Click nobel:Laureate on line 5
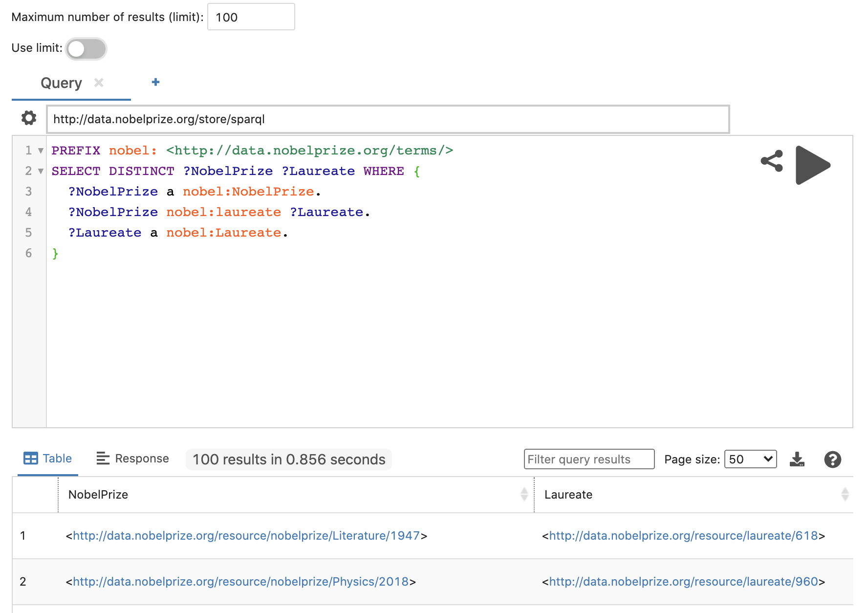Image resolution: width=868 pixels, height=613 pixels. (x=224, y=233)
